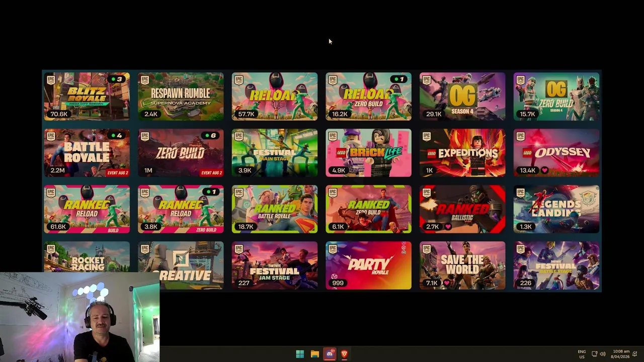
Task: Select the OG Zero Build tile
Action: [x=556, y=97]
